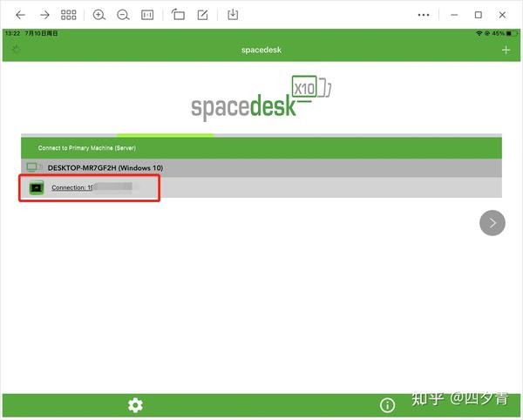The width and height of the screenshot is (523, 420).
Task: Open the spacedesk info icon
Action: pyautogui.click(x=387, y=405)
